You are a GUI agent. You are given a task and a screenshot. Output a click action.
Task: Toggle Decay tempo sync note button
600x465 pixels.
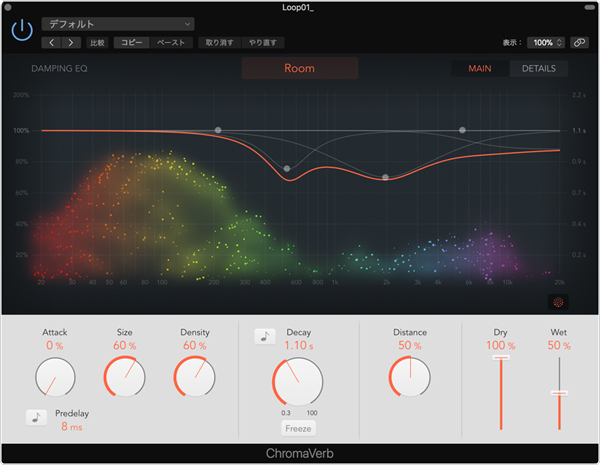265,336
